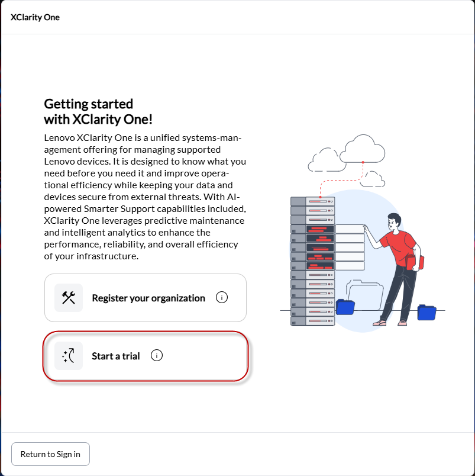The height and width of the screenshot is (476, 475).
Task: Click the sparkle icon in Start a trial
Action: 69,356
